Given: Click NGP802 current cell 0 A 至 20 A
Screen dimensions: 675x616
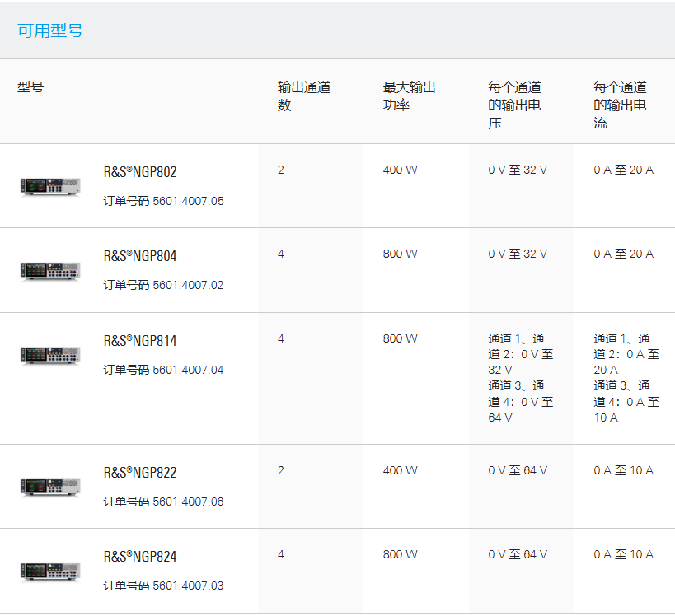Looking at the screenshot, I should [x=623, y=170].
